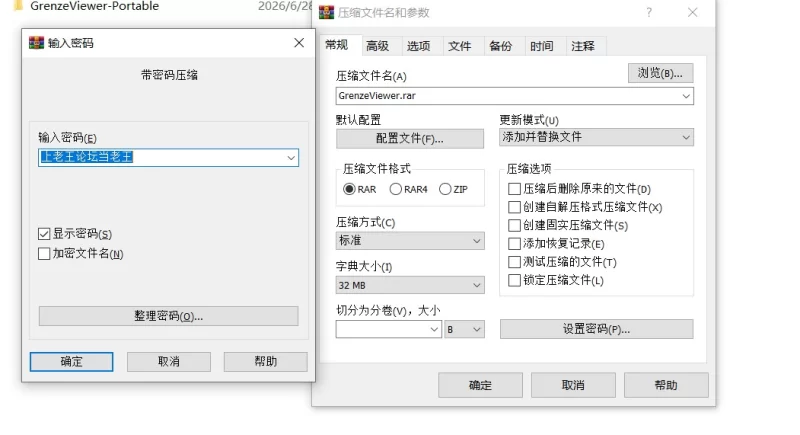Enable 加密文件名 checkbox
800x435 pixels.
click(44, 253)
